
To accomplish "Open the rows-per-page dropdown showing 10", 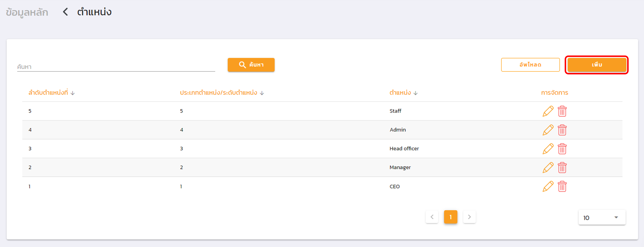I will click(602, 218).
